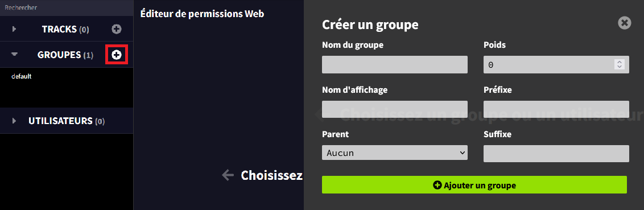Viewport: 644px width, 210px height.
Task: Collapse the GROUPES section arrow
Action: coord(14,54)
